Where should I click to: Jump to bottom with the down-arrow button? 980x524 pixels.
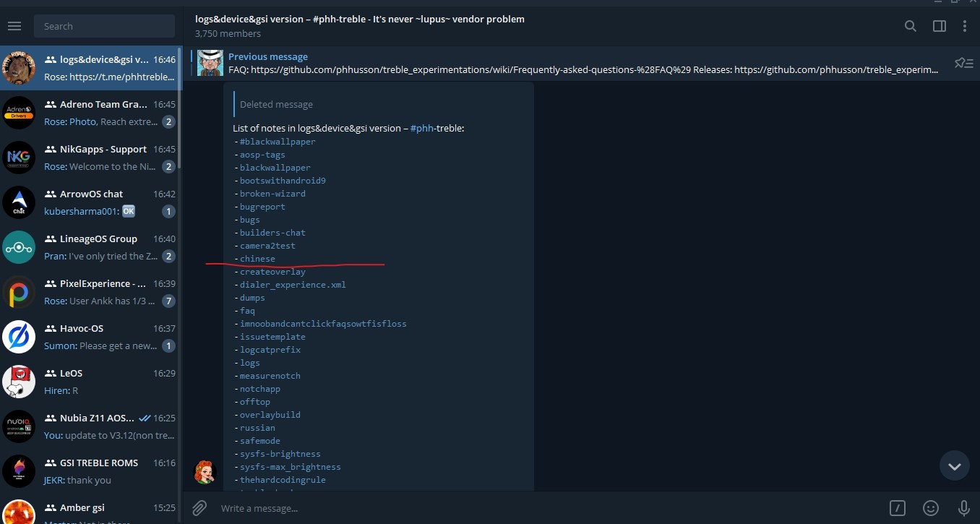pyautogui.click(x=954, y=466)
